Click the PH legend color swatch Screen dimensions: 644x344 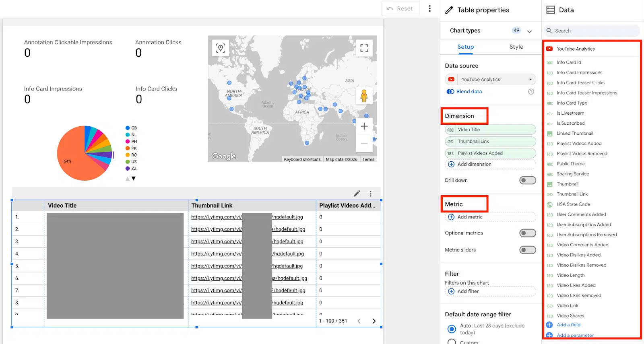tap(128, 142)
